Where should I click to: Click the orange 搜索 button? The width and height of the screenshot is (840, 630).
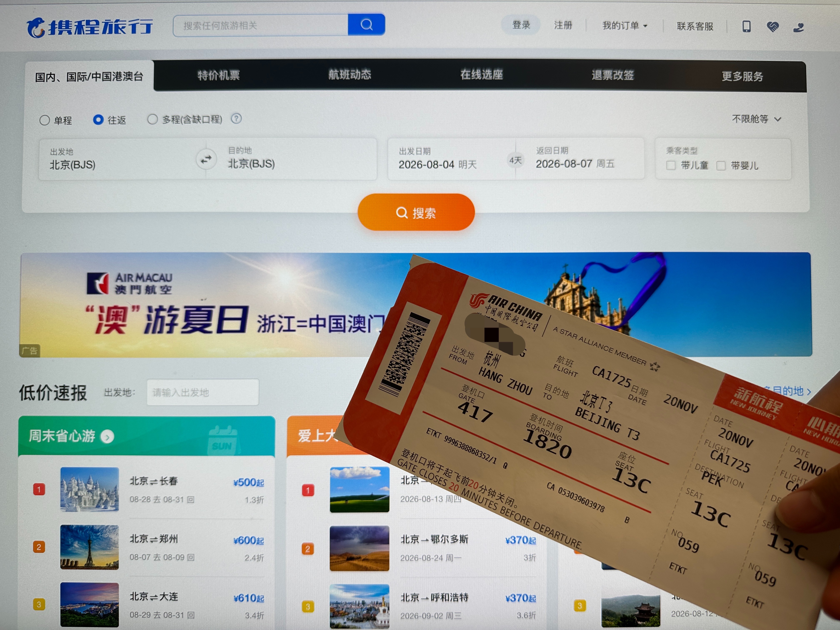[416, 212]
